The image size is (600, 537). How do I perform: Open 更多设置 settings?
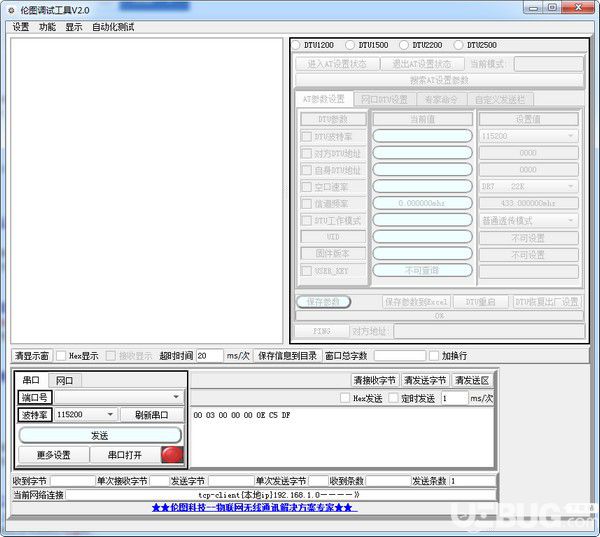pos(54,455)
